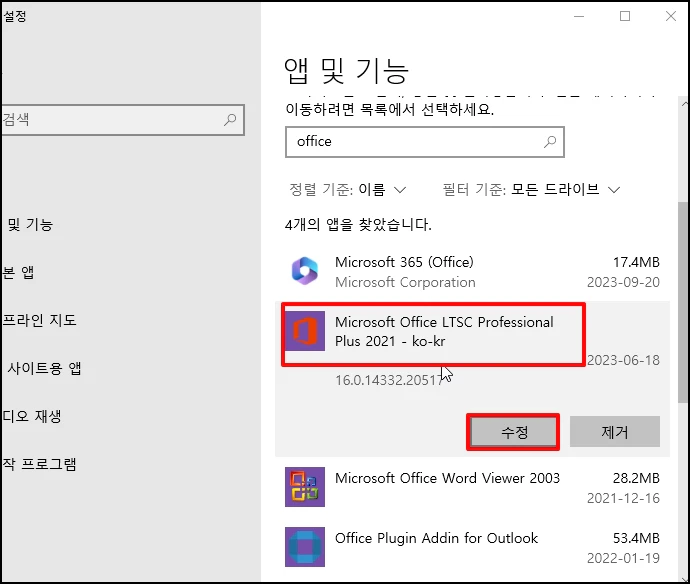Click the 2023-09-20 install date
This screenshot has width=690, height=584.
(623, 282)
